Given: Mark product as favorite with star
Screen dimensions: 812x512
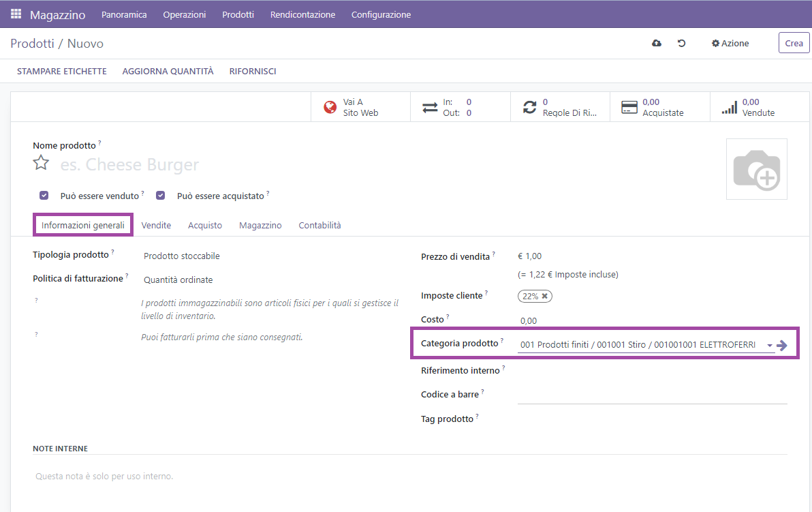Looking at the screenshot, I should coord(42,163).
